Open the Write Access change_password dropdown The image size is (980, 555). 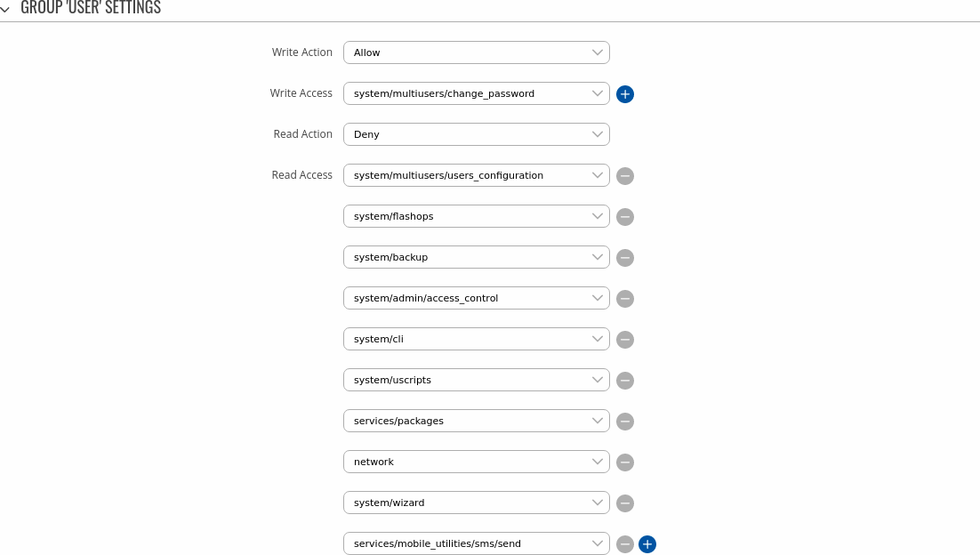coord(476,93)
